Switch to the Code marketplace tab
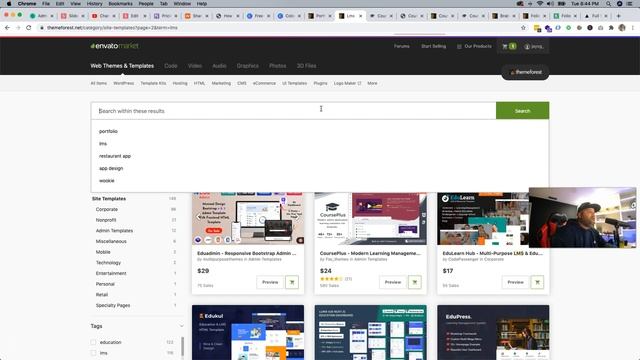640x360 pixels. pos(171,66)
